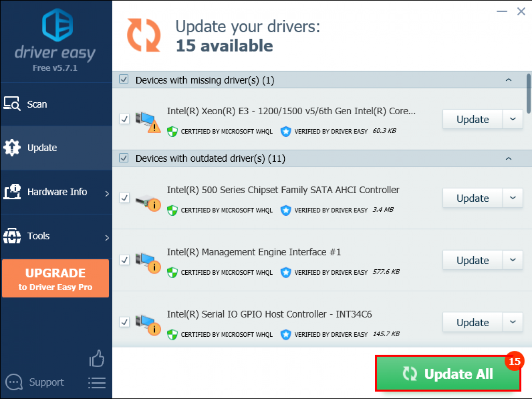Uncheck the Intel Xeon E3 driver checkbox

click(124, 119)
